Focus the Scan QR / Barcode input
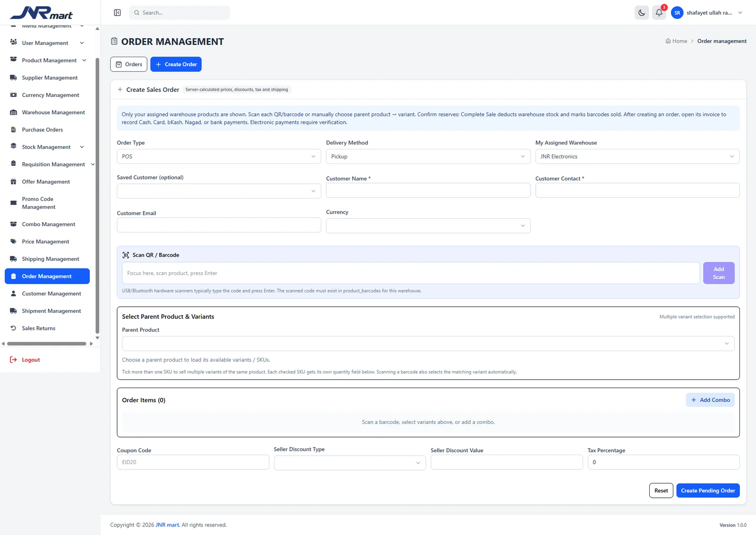Viewport: 756px width, 535px height. click(411, 273)
